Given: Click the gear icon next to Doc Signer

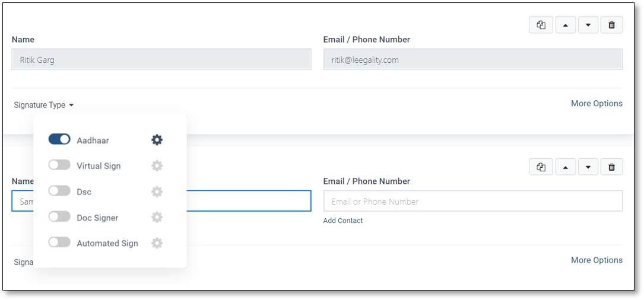Looking at the screenshot, I should point(157,218).
